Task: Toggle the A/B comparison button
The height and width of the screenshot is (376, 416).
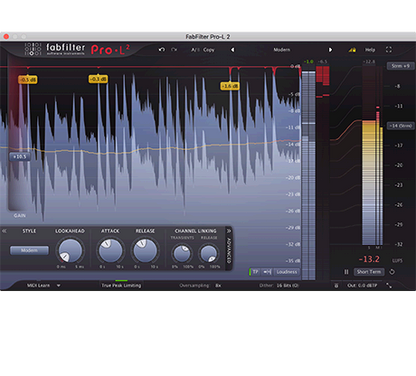Action: click(x=195, y=50)
